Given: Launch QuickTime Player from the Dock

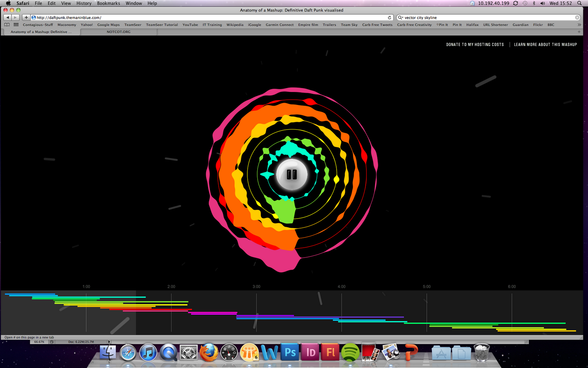Looking at the screenshot, I should point(168,353).
